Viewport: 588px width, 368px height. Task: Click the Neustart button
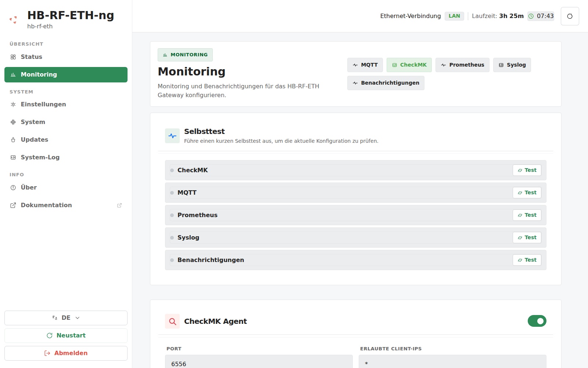[66, 336]
